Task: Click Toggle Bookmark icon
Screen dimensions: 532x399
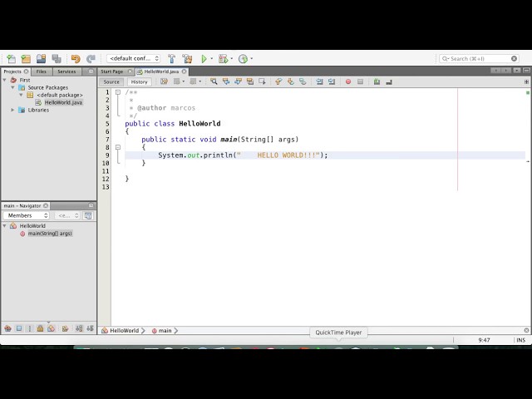Action: point(303,81)
